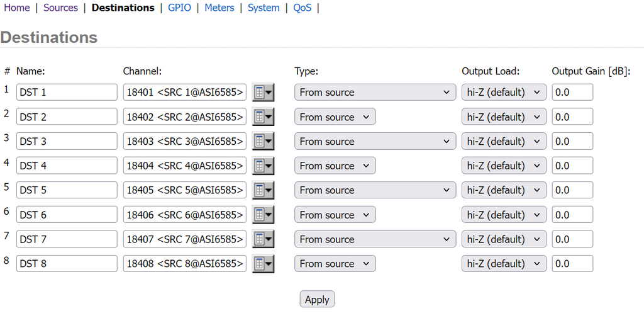
Task: Open the channel browser icon for DST 2
Action: coord(263,117)
